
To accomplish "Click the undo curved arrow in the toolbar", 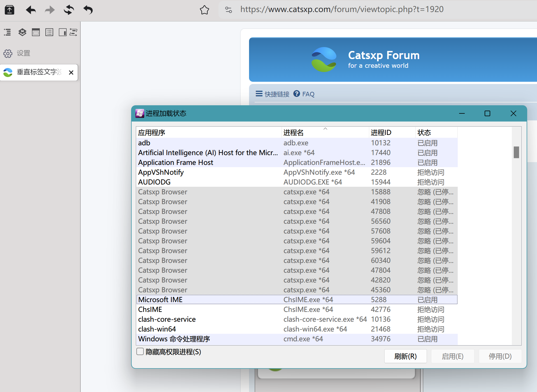I will click(x=88, y=10).
